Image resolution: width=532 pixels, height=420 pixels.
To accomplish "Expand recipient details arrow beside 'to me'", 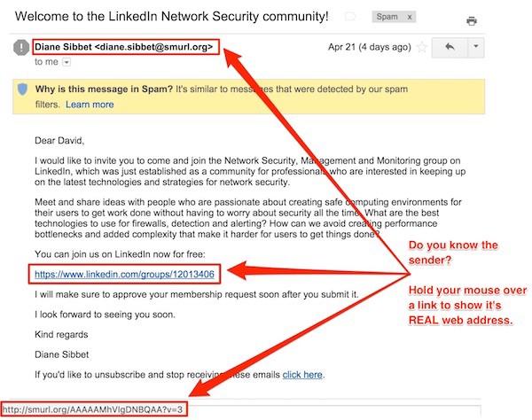I will [66, 62].
